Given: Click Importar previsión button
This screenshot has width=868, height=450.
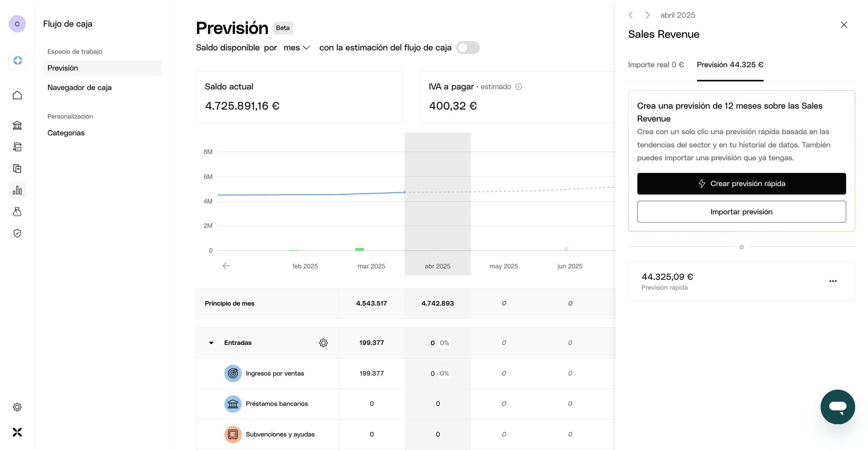Looking at the screenshot, I should click(x=741, y=212).
